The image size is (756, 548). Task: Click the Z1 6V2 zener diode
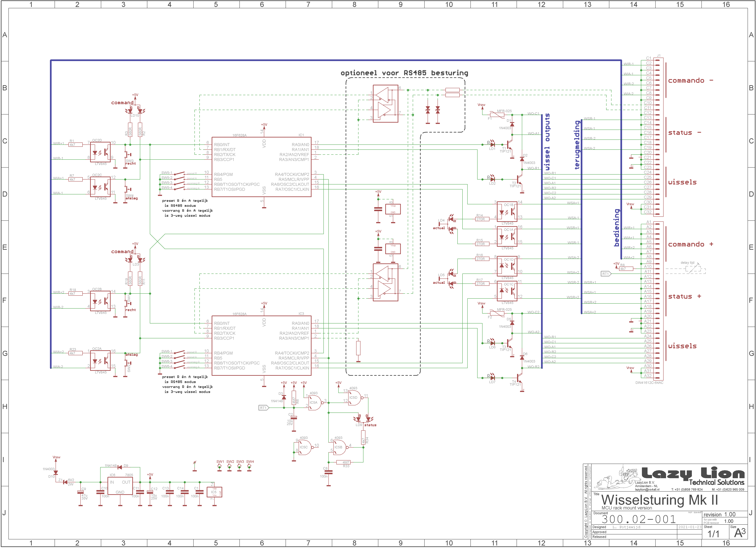tap(65, 482)
